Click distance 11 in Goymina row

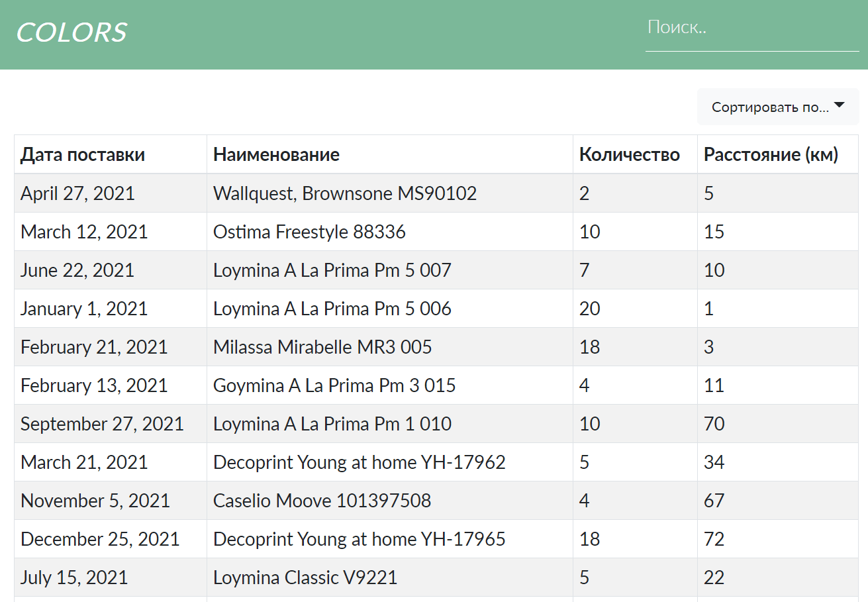[x=778, y=385]
